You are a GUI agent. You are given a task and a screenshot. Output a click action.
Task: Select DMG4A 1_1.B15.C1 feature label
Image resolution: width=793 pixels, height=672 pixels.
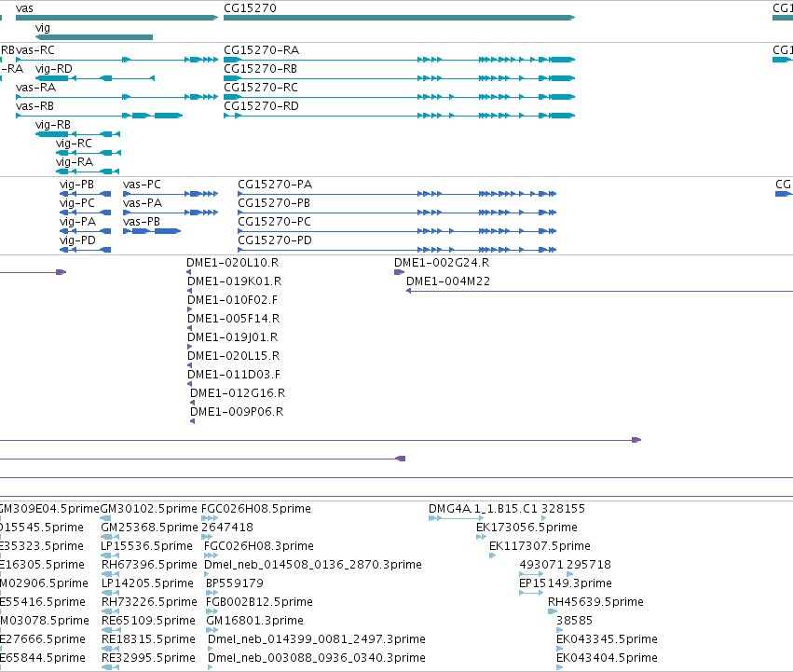484,509
